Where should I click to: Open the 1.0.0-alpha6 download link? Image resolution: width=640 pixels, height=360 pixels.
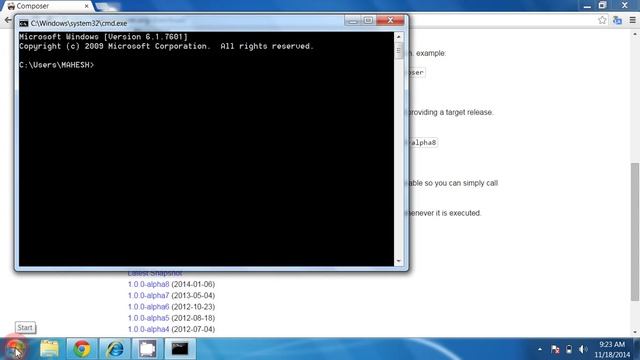(x=148, y=307)
